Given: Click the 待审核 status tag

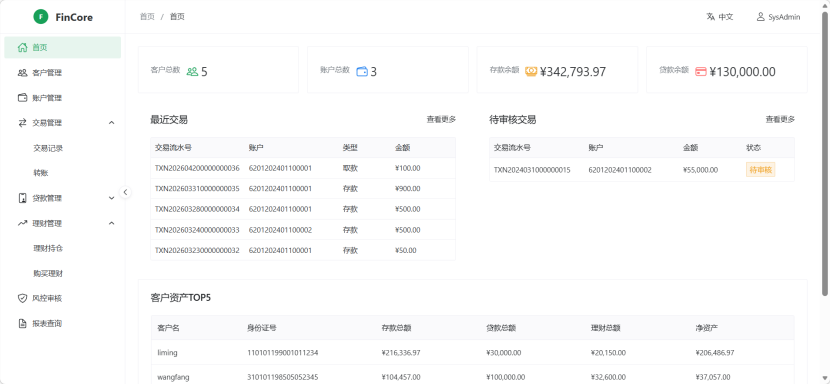Looking at the screenshot, I should 761,169.
